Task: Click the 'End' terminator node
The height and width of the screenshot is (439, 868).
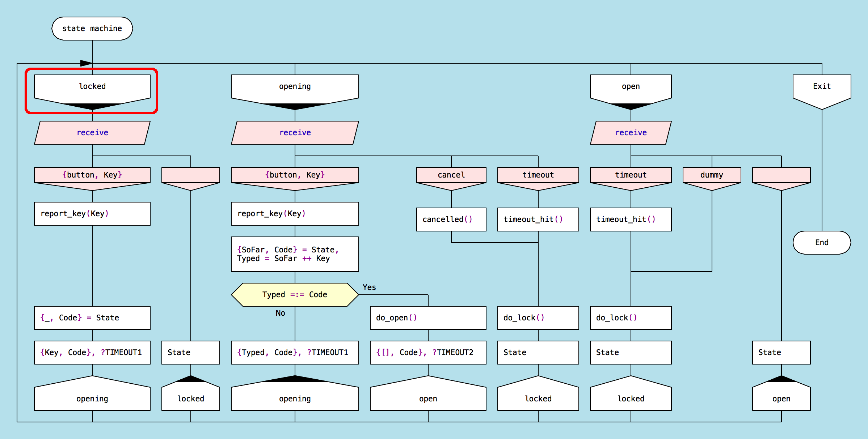Action: pos(822,243)
